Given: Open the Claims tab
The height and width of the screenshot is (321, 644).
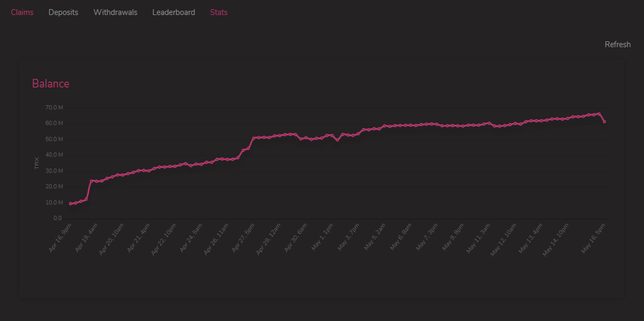Looking at the screenshot, I should point(22,12).
